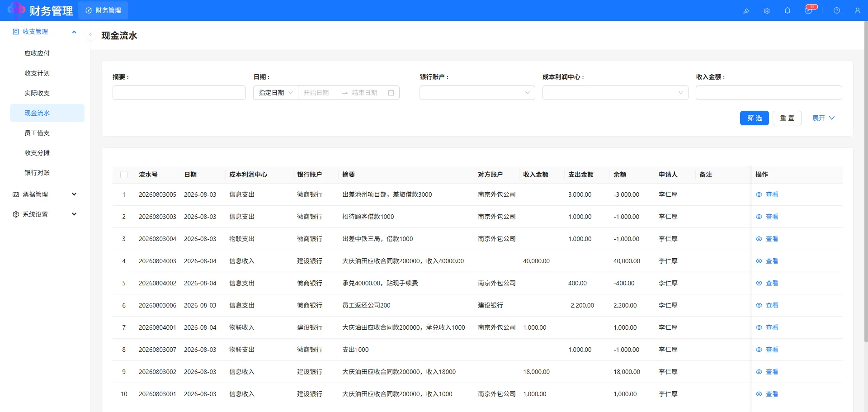Open the pending tasks icon with badge 11

808,11
